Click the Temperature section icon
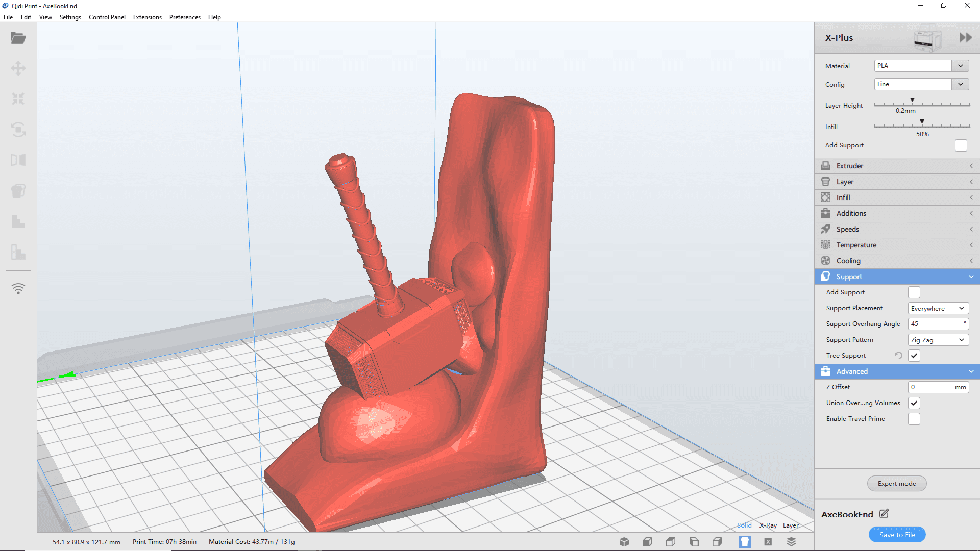Image resolution: width=980 pixels, height=551 pixels. point(825,245)
